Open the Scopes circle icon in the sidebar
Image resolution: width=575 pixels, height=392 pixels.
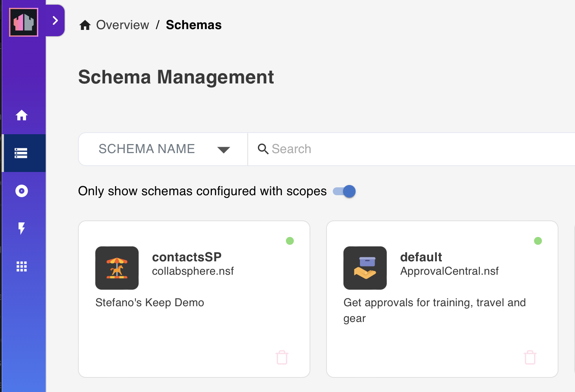tap(22, 191)
